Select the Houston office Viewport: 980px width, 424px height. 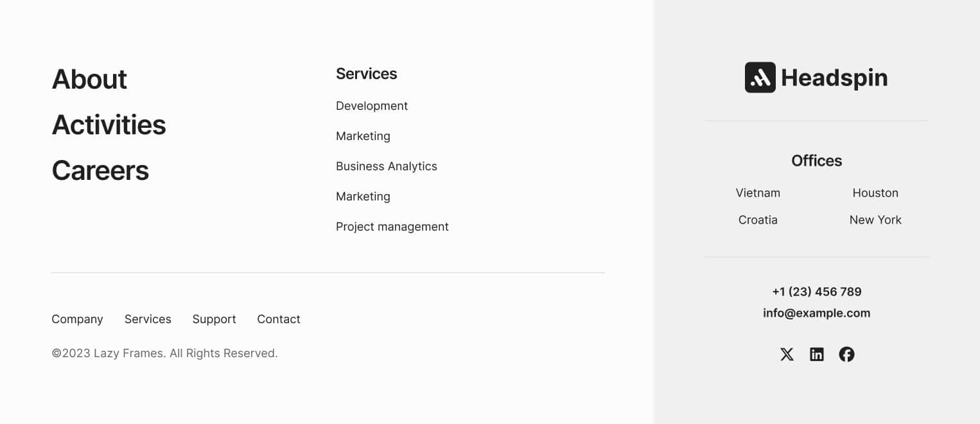pos(875,193)
